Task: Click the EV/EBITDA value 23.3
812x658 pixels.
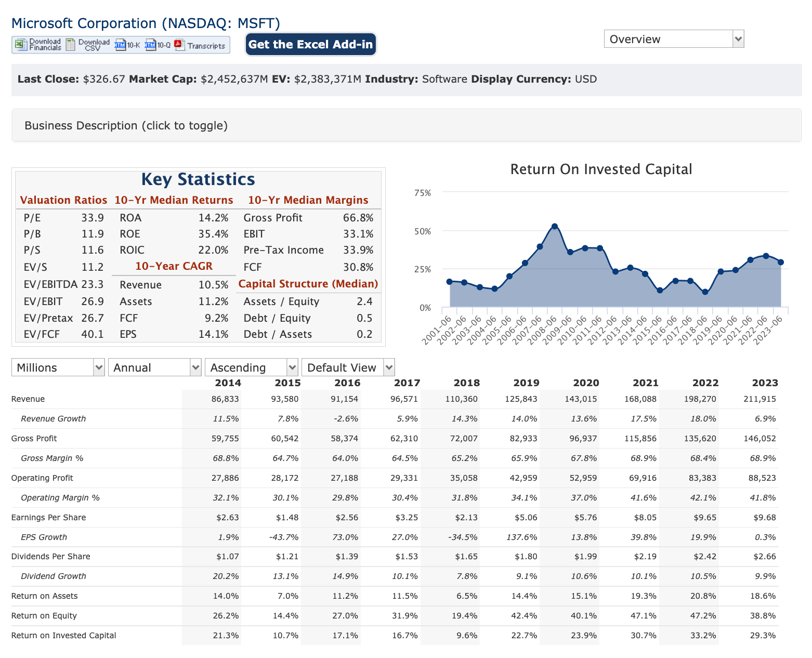Action: (x=93, y=284)
